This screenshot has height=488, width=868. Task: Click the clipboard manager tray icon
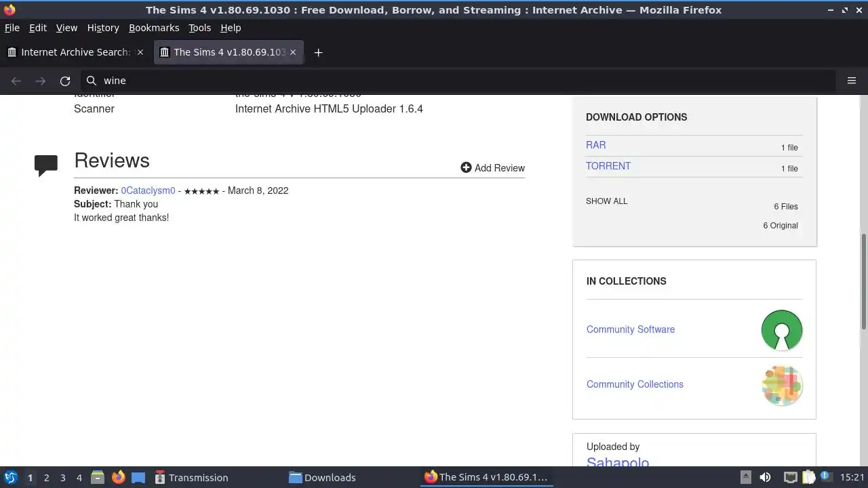[808, 477]
